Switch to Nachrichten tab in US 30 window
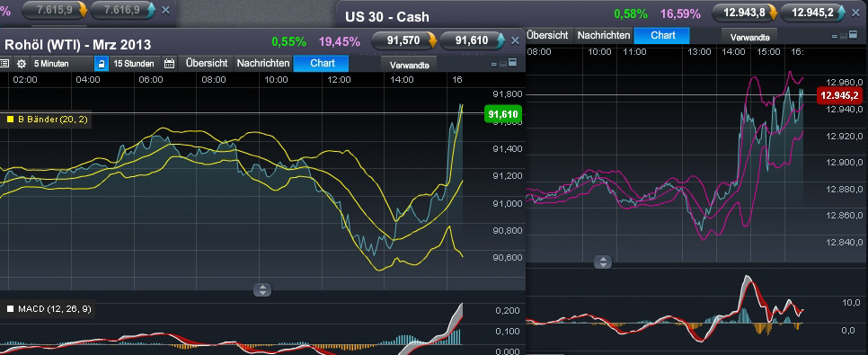This screenshot has height=355, width=868. click(604, 35)
